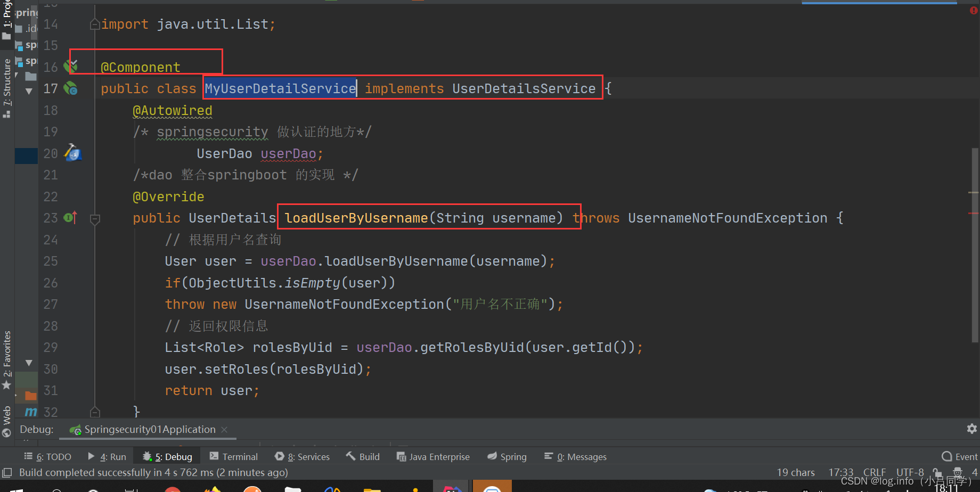This screenshot has width=980, height=492.
Task: Open the Structure tool window sidebar tab
Action: coord(7,88)
